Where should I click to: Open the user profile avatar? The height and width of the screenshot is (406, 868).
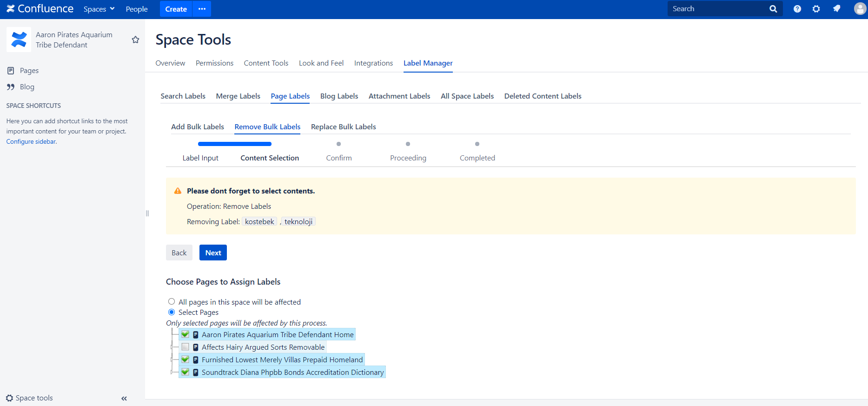(x=860, y=9)
